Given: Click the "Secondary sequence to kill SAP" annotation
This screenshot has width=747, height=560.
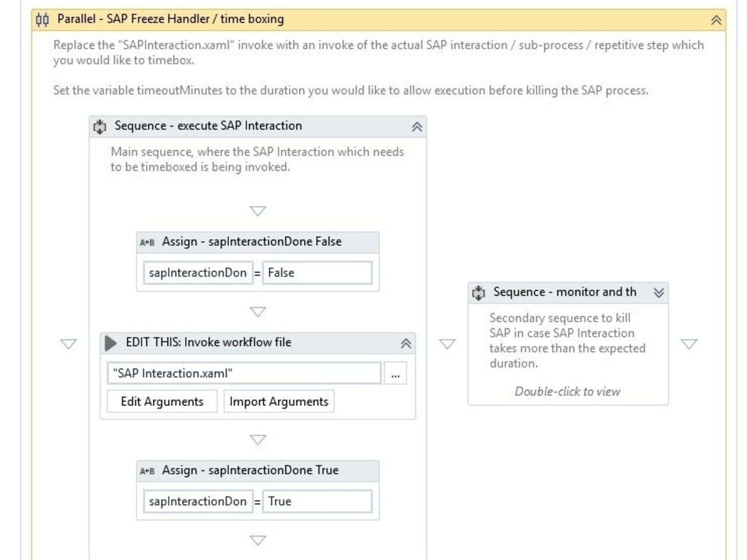Looking at the screenshot, I should tap(567, 341).
